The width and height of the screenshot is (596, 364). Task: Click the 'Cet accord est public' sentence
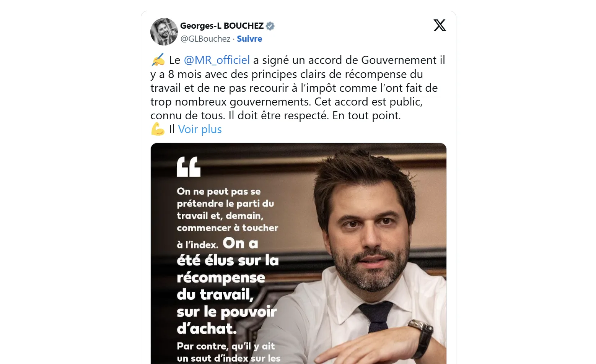click(368, 102)
